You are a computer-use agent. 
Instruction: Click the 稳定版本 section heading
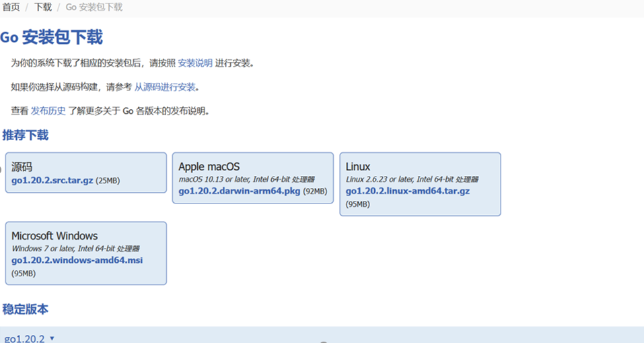[26, 309]
